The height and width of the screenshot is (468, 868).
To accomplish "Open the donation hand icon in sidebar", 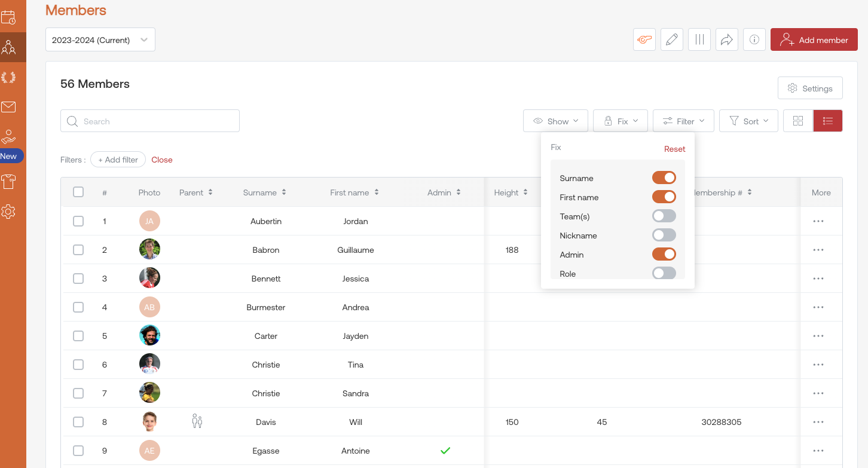I will pyautogui.click(x=8, y=137).
